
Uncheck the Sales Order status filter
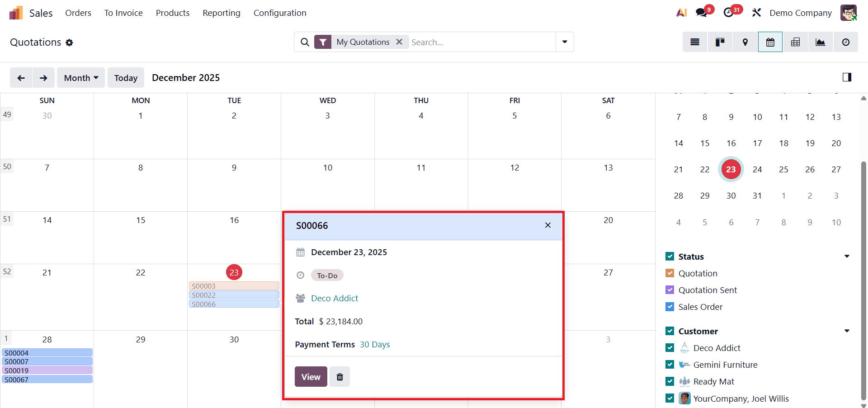[670, 307]
